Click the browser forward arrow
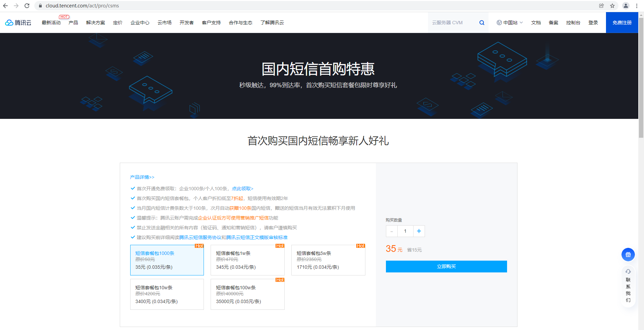 click(x=16, y=6)
